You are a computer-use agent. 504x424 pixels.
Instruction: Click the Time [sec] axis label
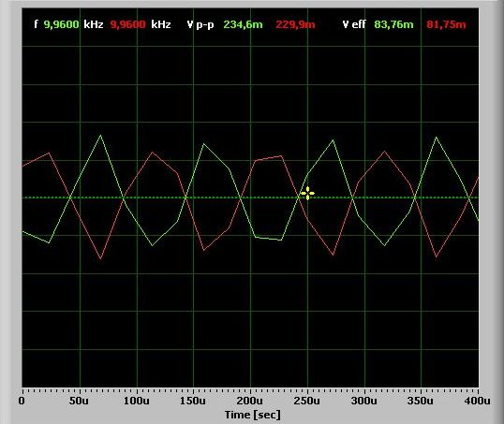click(x=253, y=415)
